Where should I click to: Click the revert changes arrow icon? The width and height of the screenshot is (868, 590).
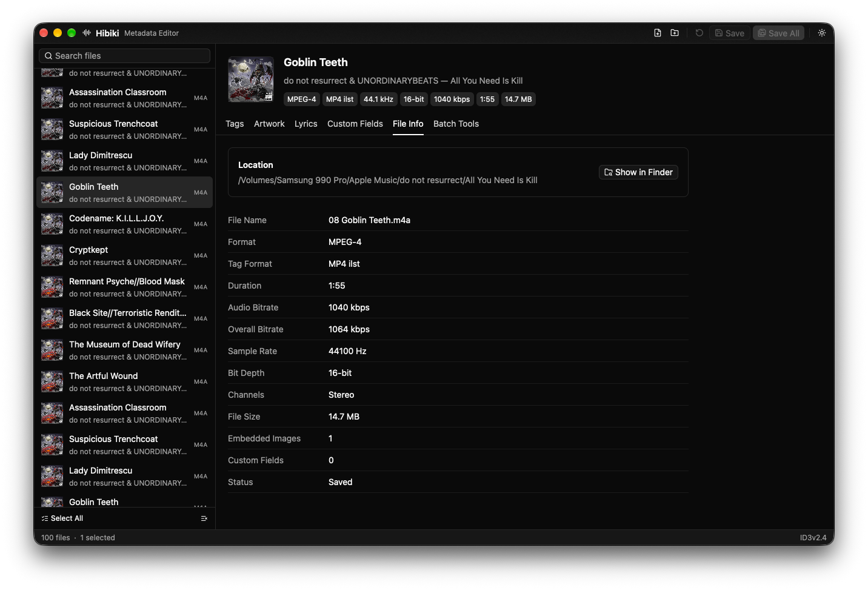[x=699, y=33]
